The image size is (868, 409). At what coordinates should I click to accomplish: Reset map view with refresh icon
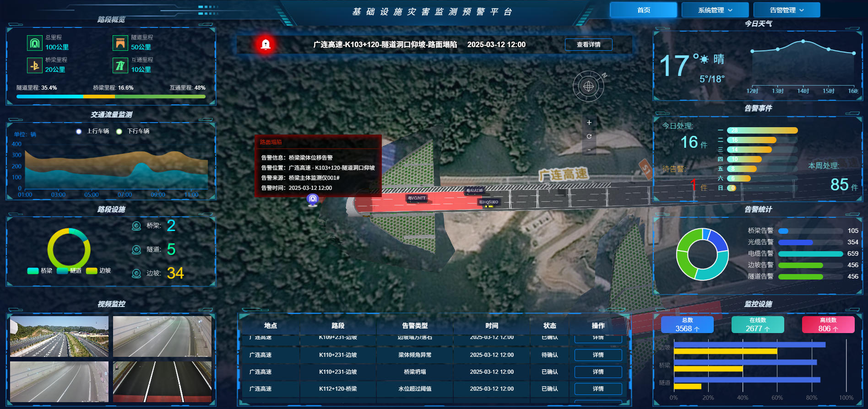(x=589, y=136)
